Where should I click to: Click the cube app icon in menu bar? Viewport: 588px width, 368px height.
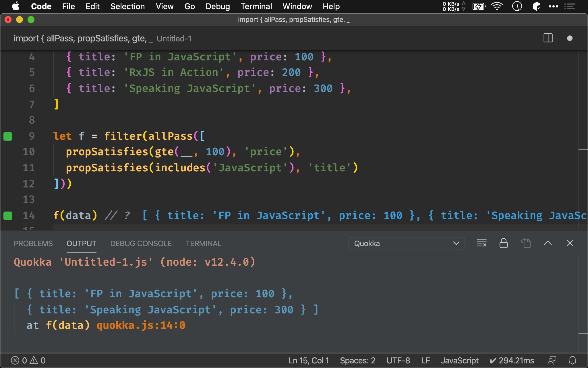pyautogui.click(x=536, y=6)
